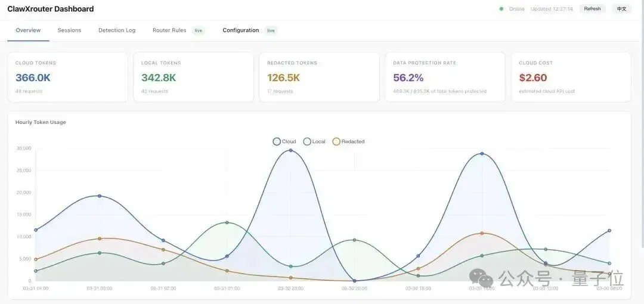The image size is (644, 304).
Task: Open the Configuration tab
Action: (241, 30)
